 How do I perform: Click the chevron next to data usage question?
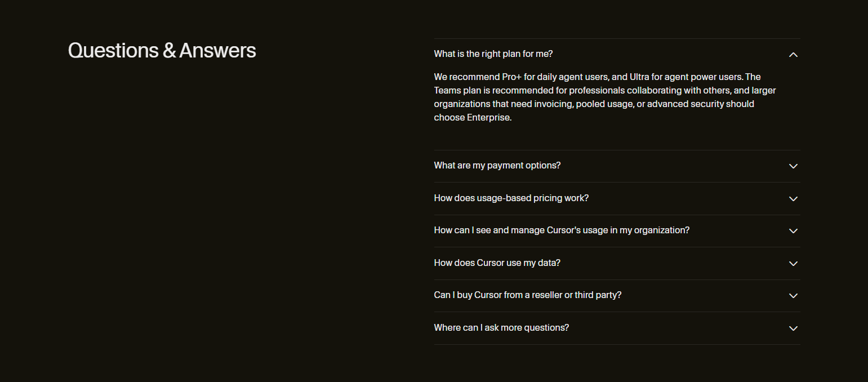(x=793, y=264)
